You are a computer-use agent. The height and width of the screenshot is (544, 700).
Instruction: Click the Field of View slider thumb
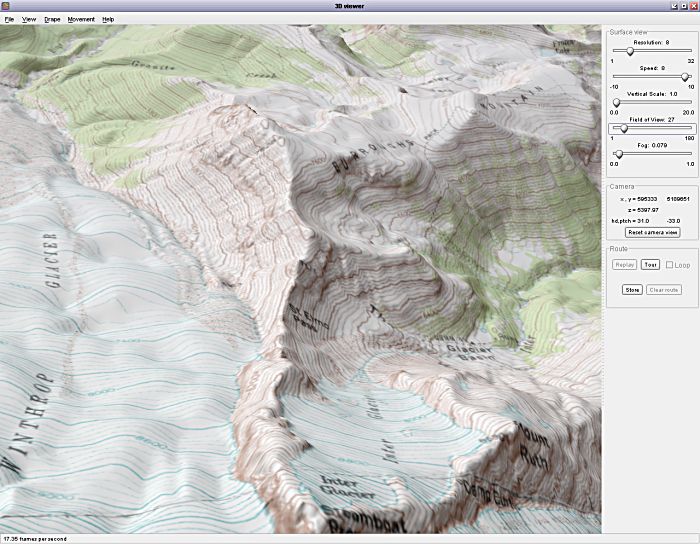pyautogui.click(x=624, y=128)
